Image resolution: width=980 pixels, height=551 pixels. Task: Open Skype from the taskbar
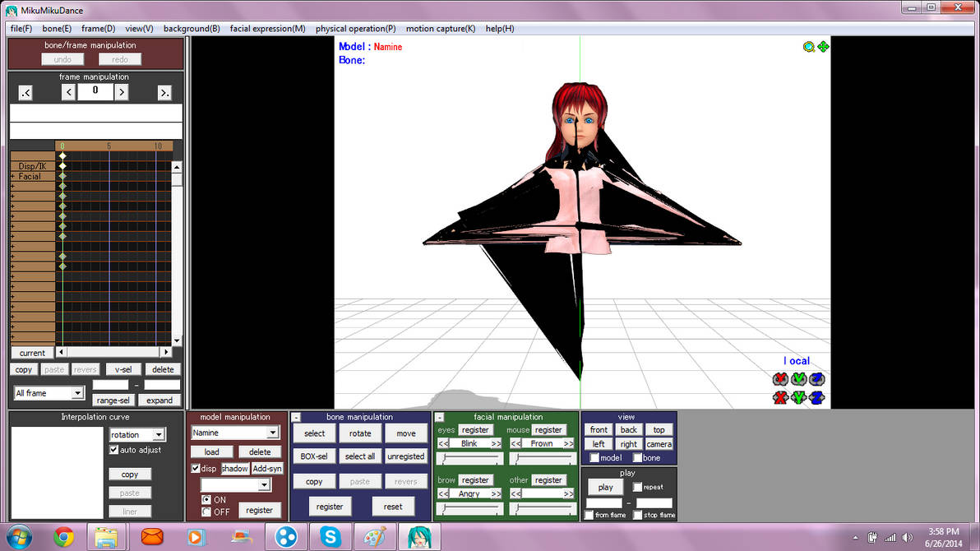click(331, 537)
